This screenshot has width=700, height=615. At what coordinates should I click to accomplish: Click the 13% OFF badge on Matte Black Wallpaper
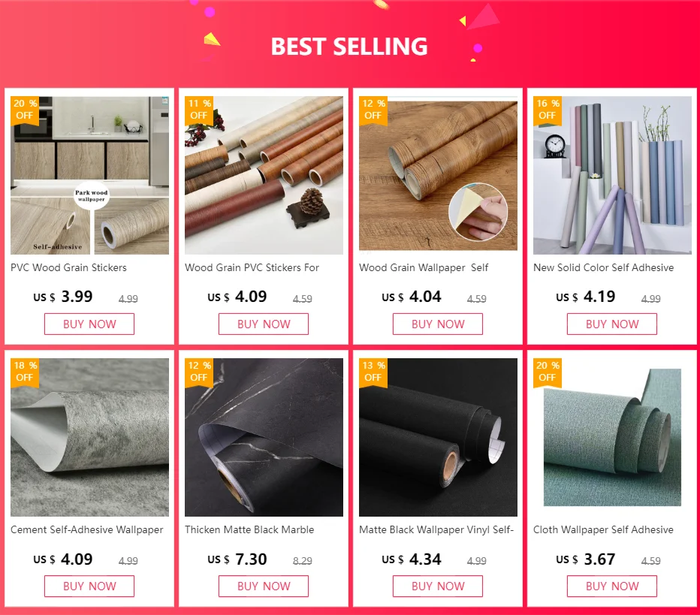click(373, 372)
